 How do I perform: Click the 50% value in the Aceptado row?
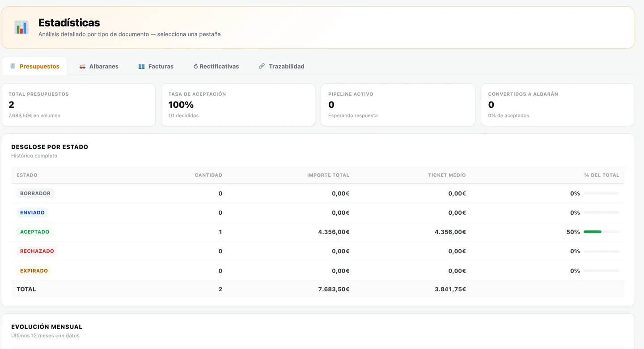573,232
